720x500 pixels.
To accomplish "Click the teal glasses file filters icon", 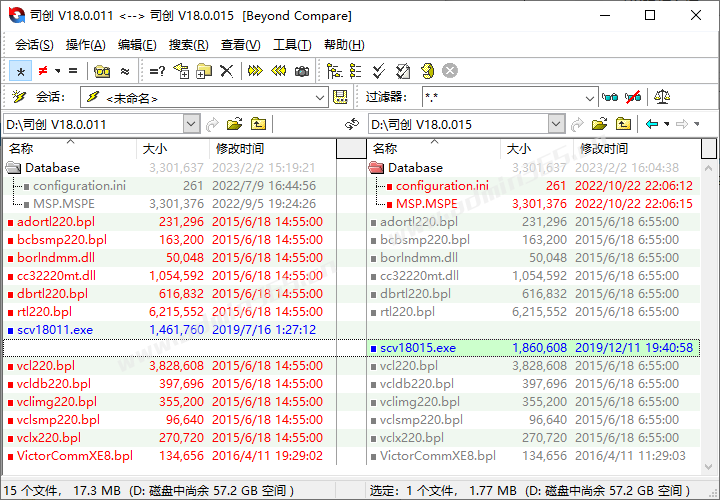I will 610,97.
